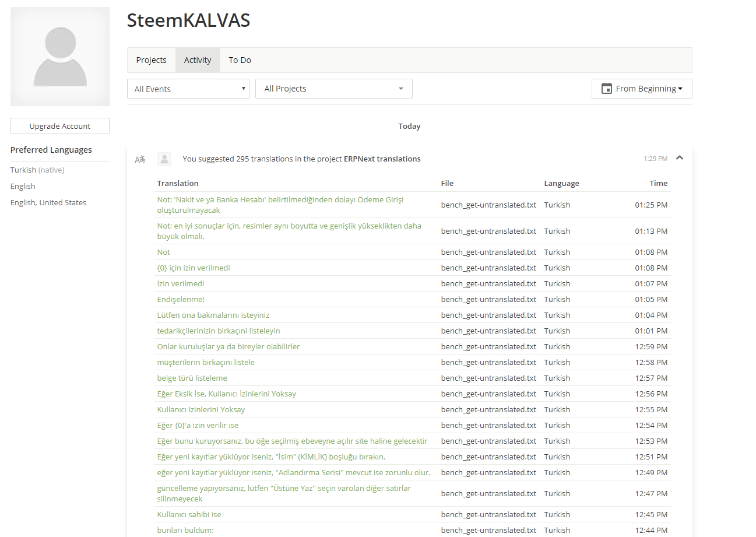756x537 pixels.
Task: Click the Time column header
Action: [x=659, y=183]
